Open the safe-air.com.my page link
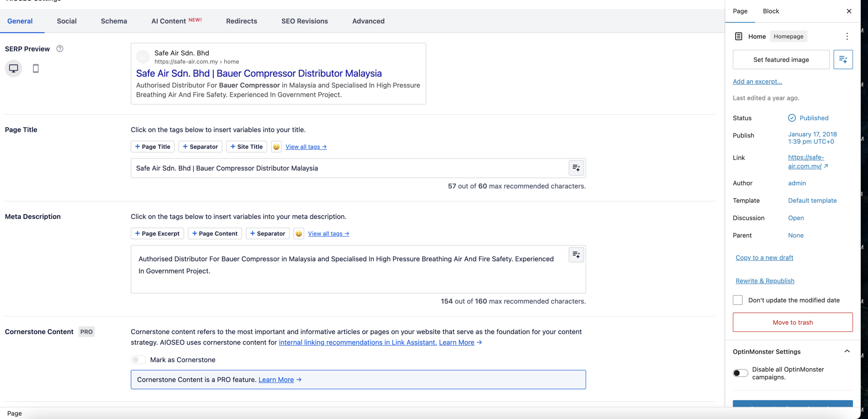The image size is (868, 419). [x=808, y=162]
